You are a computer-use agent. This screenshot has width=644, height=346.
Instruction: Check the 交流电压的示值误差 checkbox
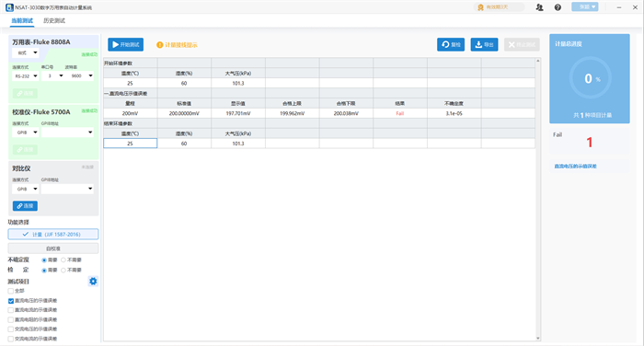(11, 329)
